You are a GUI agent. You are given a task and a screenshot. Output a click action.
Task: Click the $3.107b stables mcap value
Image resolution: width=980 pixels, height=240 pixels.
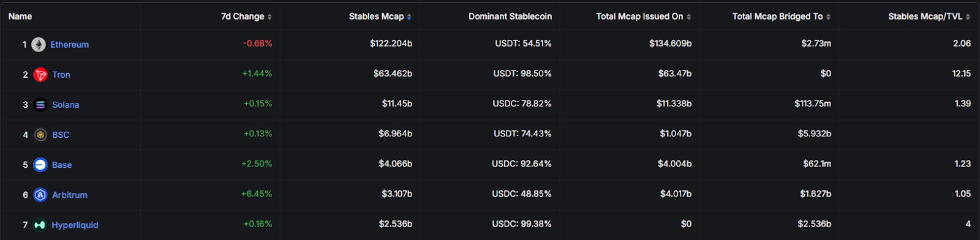[397, 193]
